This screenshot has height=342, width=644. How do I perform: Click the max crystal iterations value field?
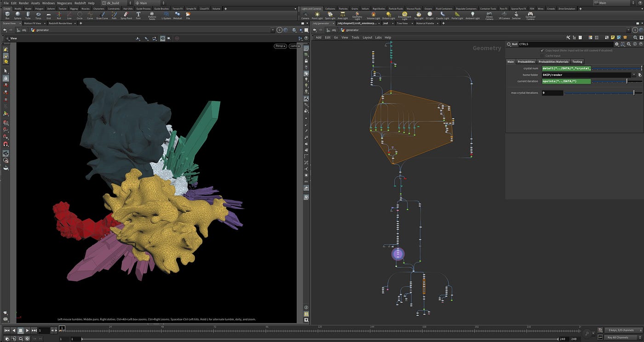click(552, 93)
